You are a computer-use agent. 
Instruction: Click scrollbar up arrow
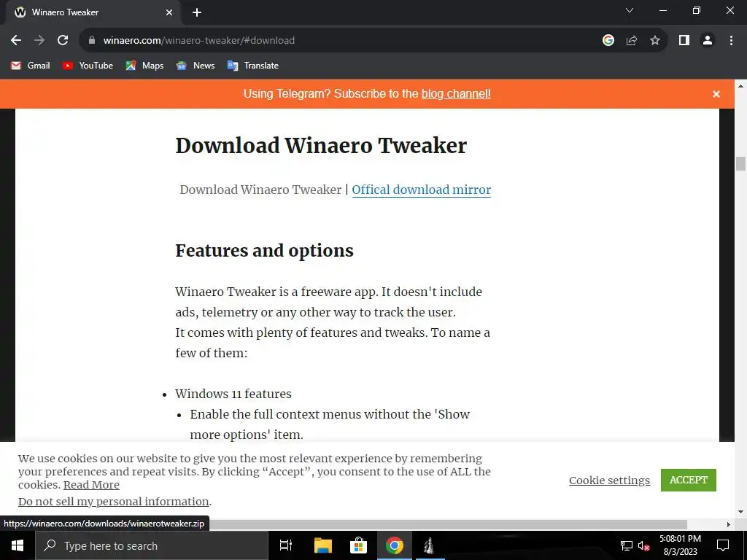tap(740, 86)
